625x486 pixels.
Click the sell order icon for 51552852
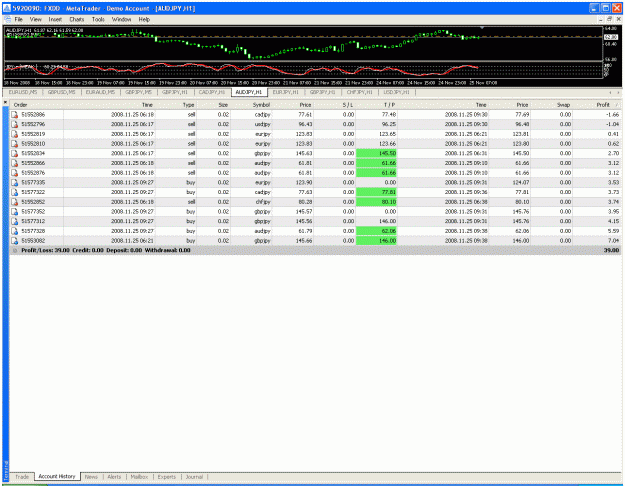[14, 202]
